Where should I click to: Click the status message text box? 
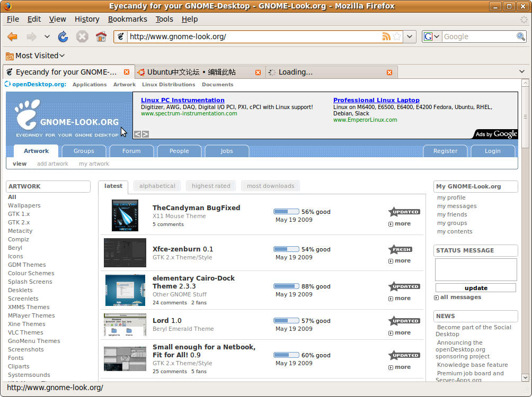coord(476,270)
